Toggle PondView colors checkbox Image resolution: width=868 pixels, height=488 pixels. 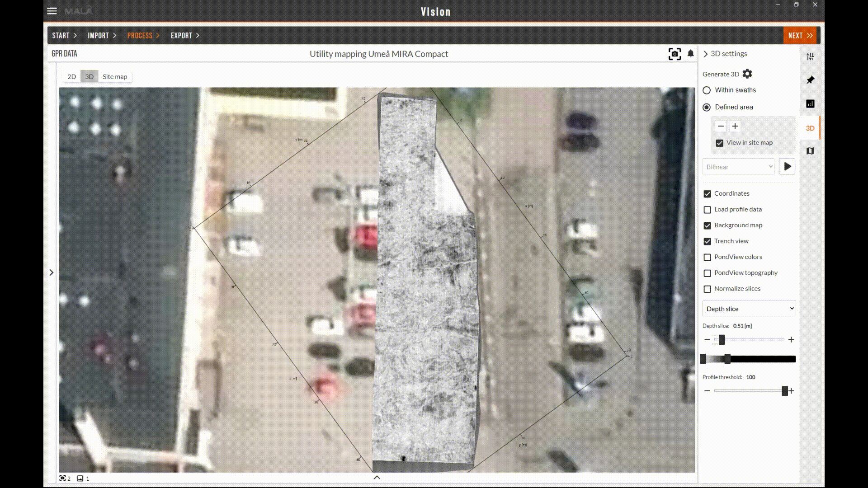[x=708, y=257]
